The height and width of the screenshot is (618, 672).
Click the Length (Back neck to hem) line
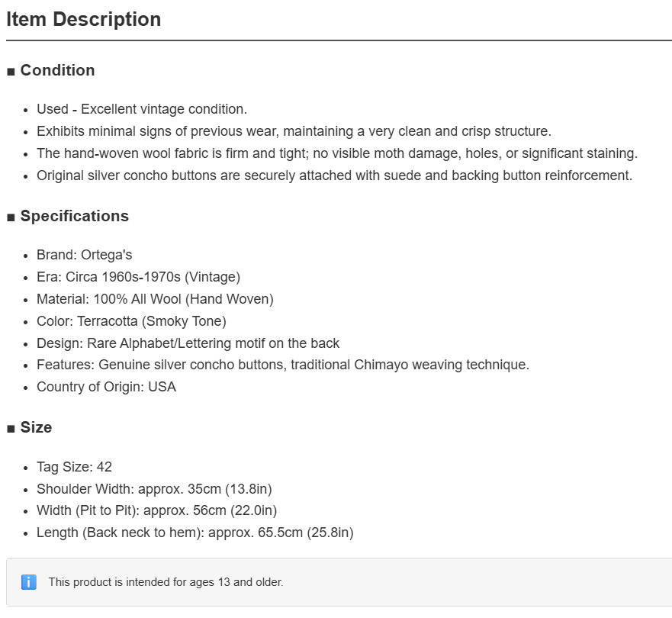tap(195, 533)
